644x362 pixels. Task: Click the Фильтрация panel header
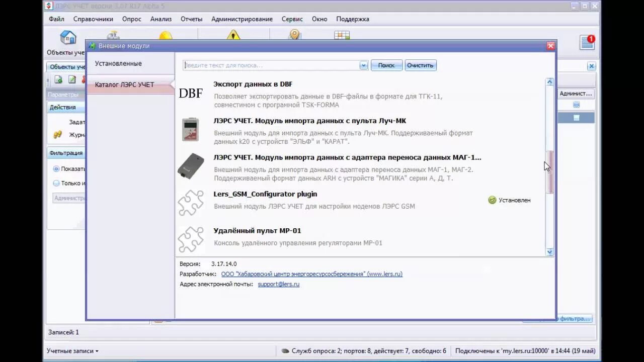(66, 153)
